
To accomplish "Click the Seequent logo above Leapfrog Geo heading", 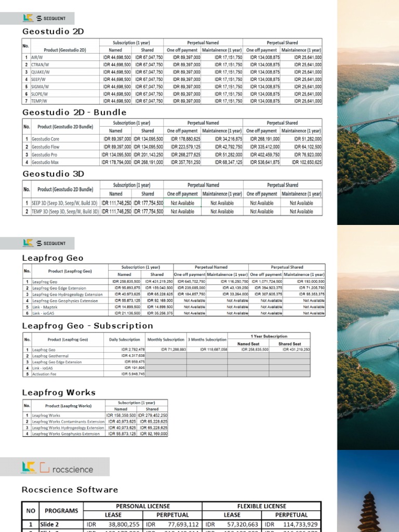I will pyautogui.click(x=51, y=243).
